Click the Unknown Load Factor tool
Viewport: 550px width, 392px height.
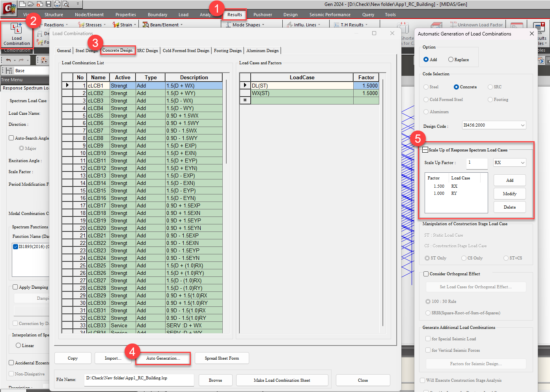(477, 25)
